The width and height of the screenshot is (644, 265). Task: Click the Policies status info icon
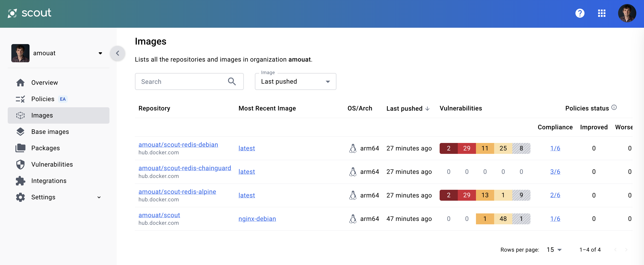coord(614,107)
